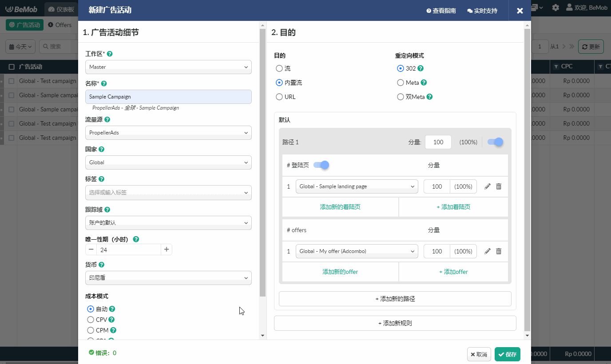This screenshot has height=364, width=611.
Task: Click the 名称 Sample Campaign input field
Action: (x=168, y=97)
